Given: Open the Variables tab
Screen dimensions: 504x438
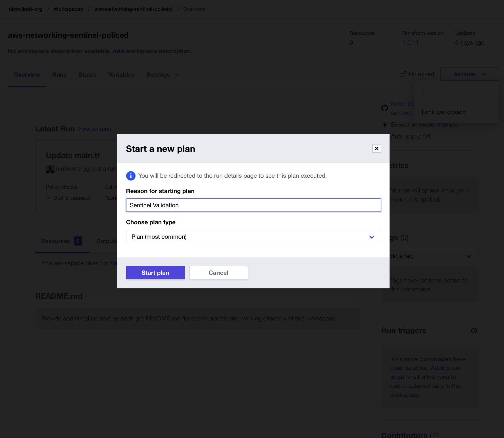Looking at the screenshot, I should (x=121, y=75).
